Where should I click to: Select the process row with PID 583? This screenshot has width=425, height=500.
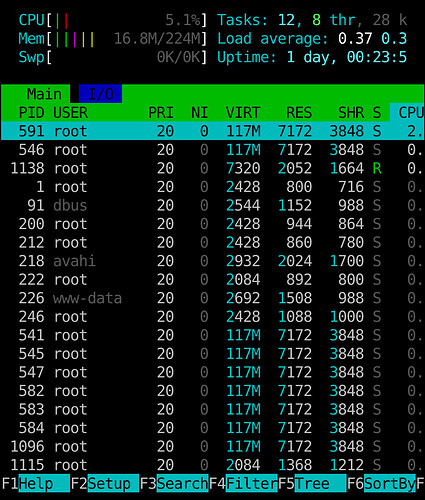212,409
